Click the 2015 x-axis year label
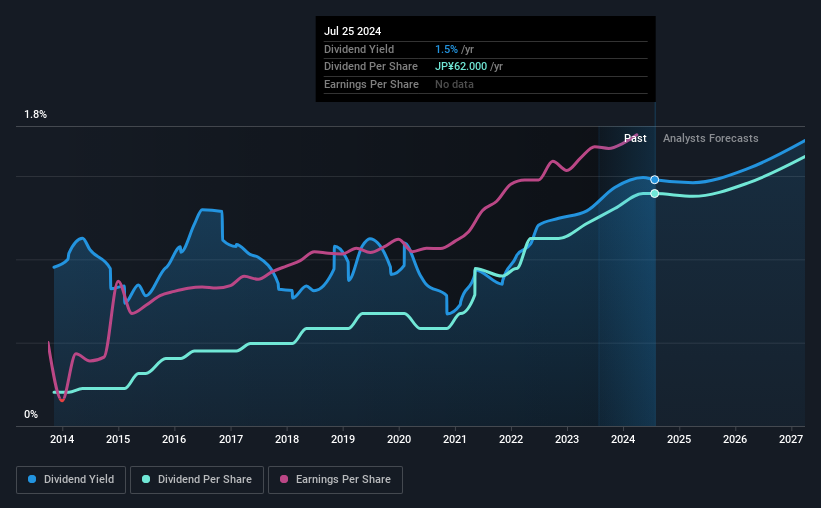 118,439
